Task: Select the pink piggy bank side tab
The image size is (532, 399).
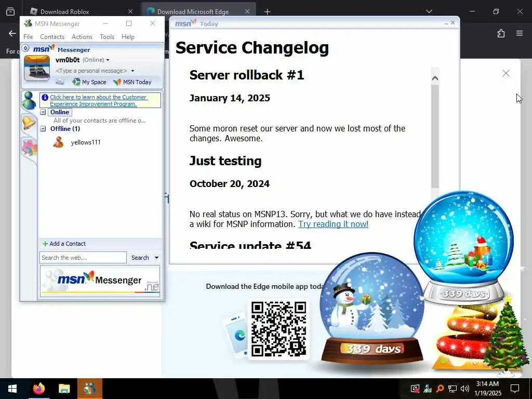Action: (29, 148)
